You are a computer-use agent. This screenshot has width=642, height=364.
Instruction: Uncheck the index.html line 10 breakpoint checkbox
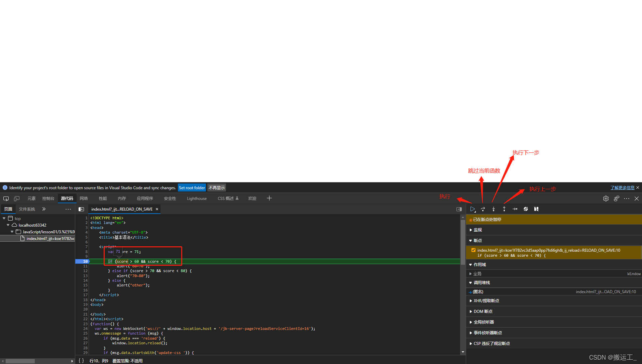(473, 250)
